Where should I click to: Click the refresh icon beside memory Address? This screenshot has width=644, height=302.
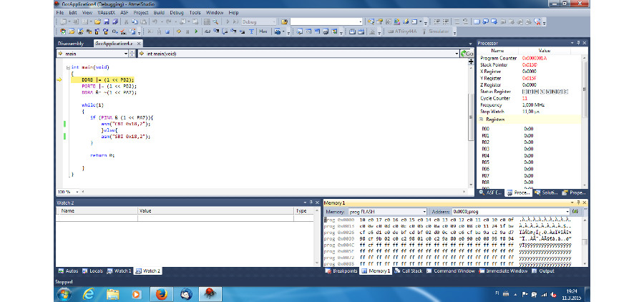click(575, 212)
